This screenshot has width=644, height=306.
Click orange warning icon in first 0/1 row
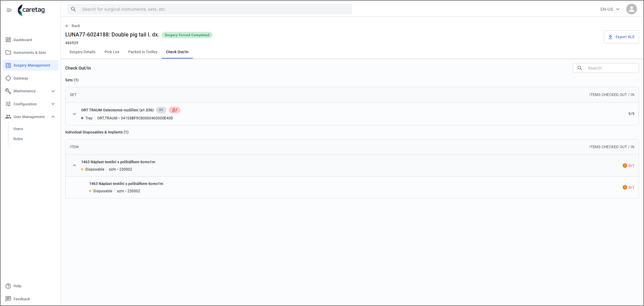point(625,166)
